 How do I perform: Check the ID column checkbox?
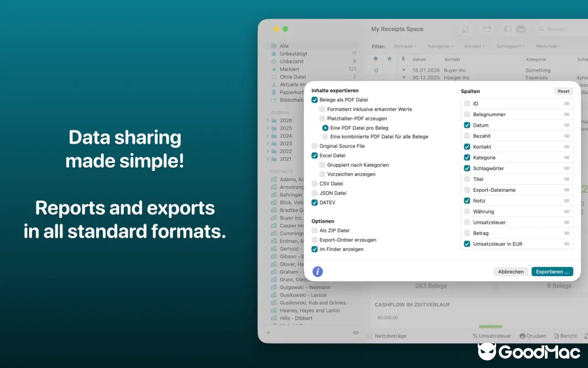(x=467, y=103)
